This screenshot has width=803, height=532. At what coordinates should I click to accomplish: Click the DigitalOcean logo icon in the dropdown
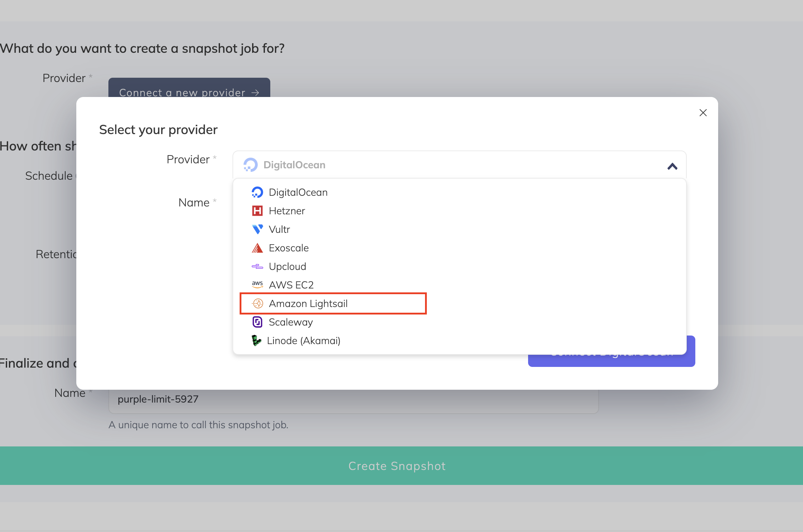tap(257, 192)
